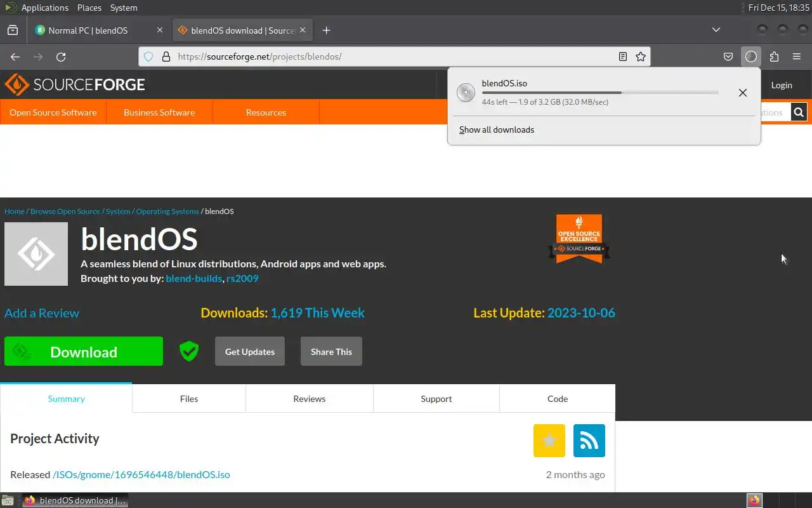Open the Support tab
Screen dimensions: 812x508
pos(436,399)
